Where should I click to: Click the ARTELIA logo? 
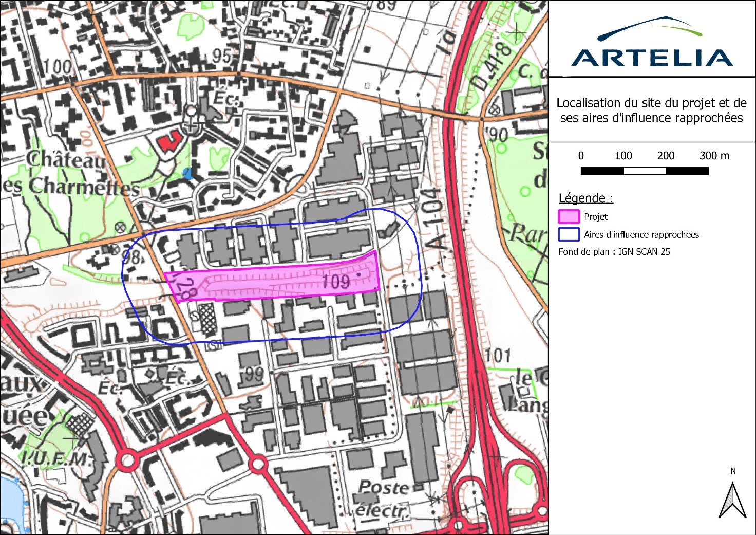652,42
